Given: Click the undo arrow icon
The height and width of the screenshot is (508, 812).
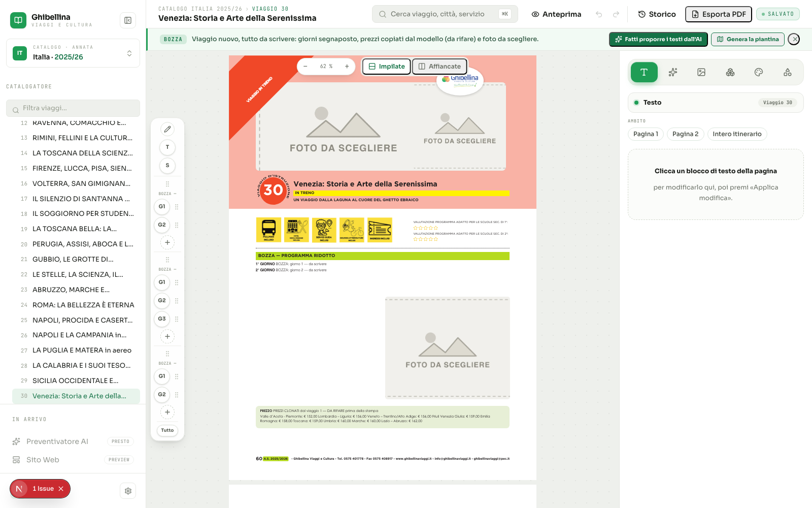Looking at the screenshot, I should (599, 14).
